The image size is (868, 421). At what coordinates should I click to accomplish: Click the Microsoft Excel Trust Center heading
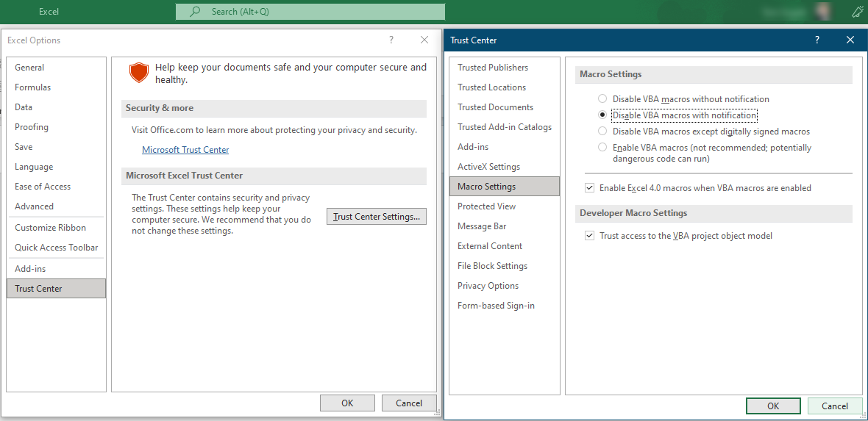pos(185,176)
